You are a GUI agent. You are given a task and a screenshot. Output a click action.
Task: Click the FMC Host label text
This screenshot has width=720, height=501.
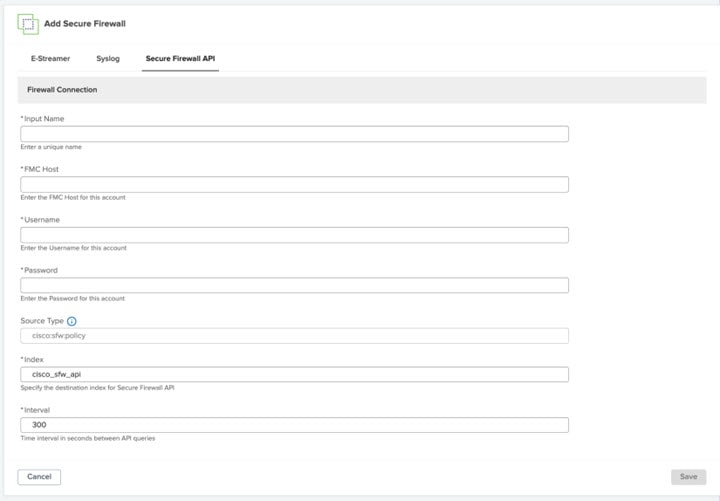click(42, 169)
